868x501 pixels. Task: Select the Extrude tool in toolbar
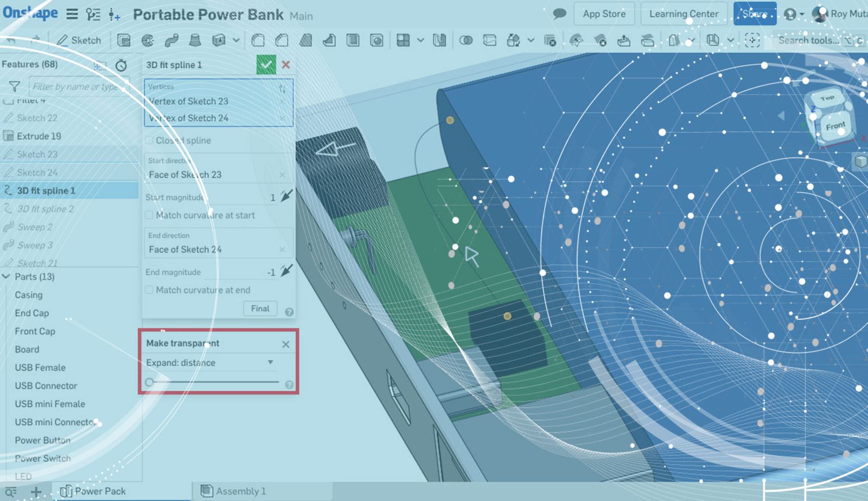(x=124, y=40)
